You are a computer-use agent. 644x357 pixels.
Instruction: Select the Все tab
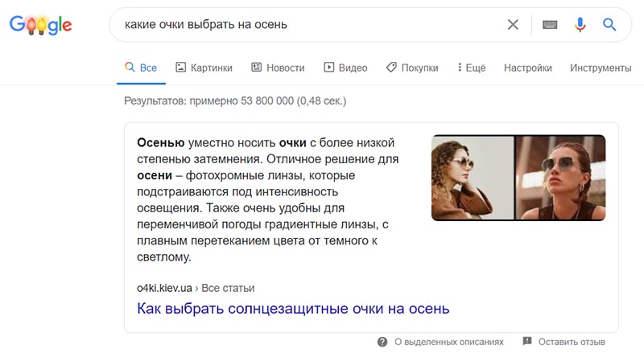coord(141,68)
